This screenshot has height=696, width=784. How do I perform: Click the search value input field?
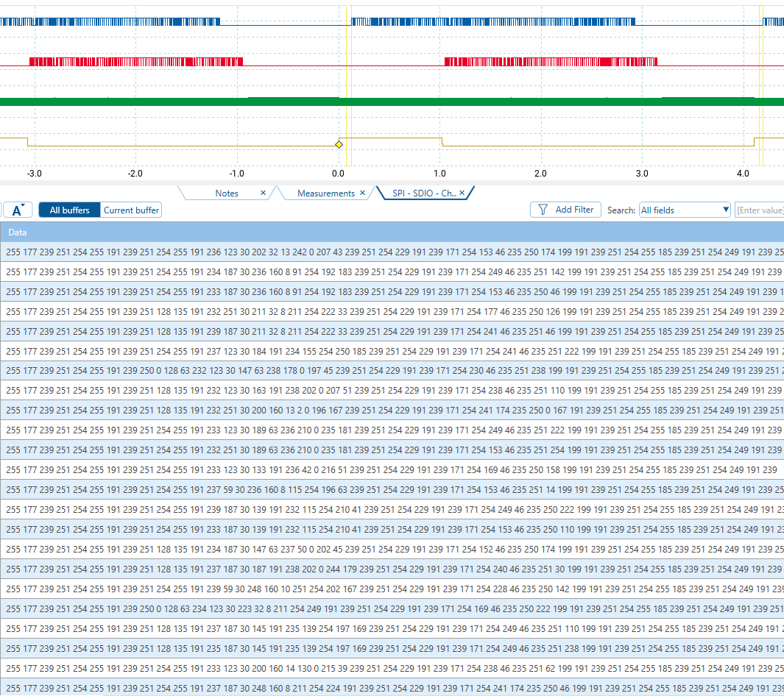pos(759,210)
